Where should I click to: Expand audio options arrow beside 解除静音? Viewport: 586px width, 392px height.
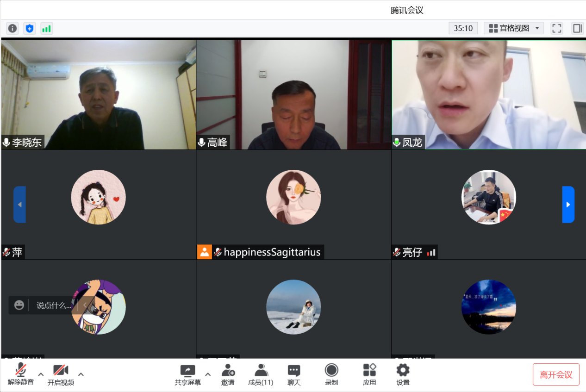click(41, 374)
